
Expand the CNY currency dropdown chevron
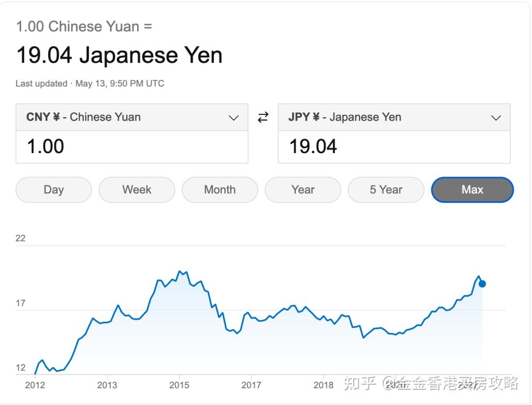tap(234, 118)
